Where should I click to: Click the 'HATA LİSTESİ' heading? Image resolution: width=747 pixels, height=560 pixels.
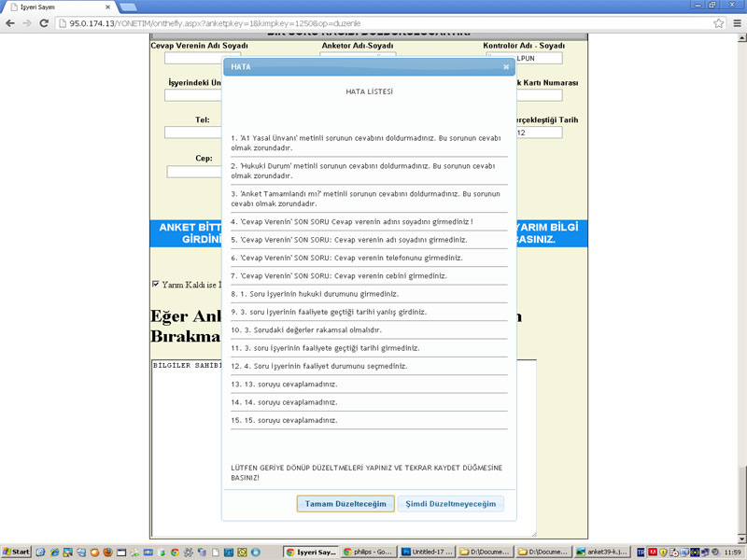coord(369,91)
